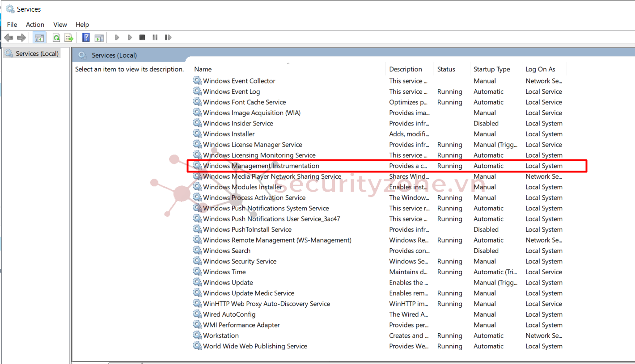Click the Services icon in the title bar
This screenshot has width=635, height=364.
[x=10, y=9]
